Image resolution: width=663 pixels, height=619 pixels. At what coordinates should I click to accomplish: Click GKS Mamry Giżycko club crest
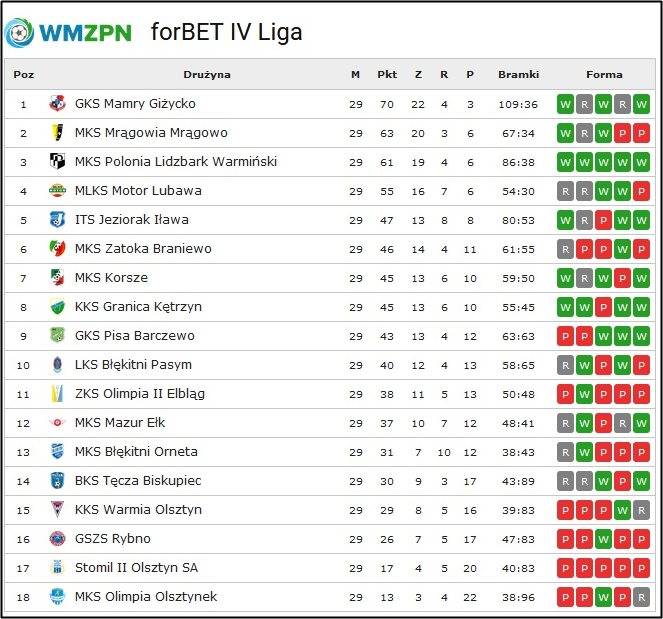[x=57, y=104]
